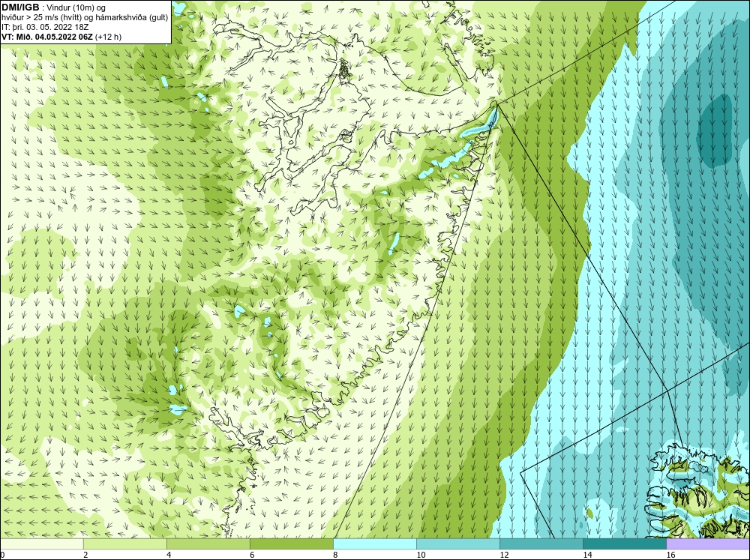
Task: Click the 10–12 m/s turquoise legend swatch
Action: pos(457,544)
